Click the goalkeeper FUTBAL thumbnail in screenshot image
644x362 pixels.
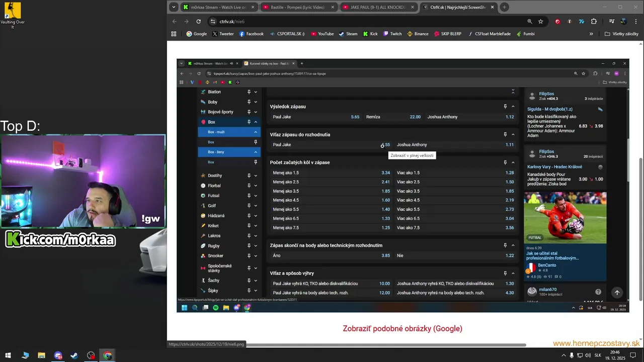coord(565,217)
